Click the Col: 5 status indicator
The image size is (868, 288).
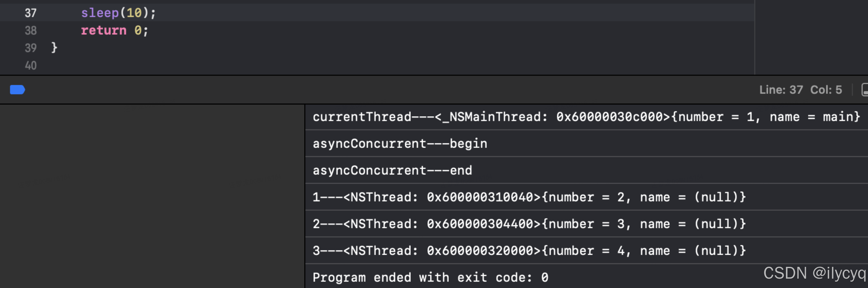tap(826, 90)
